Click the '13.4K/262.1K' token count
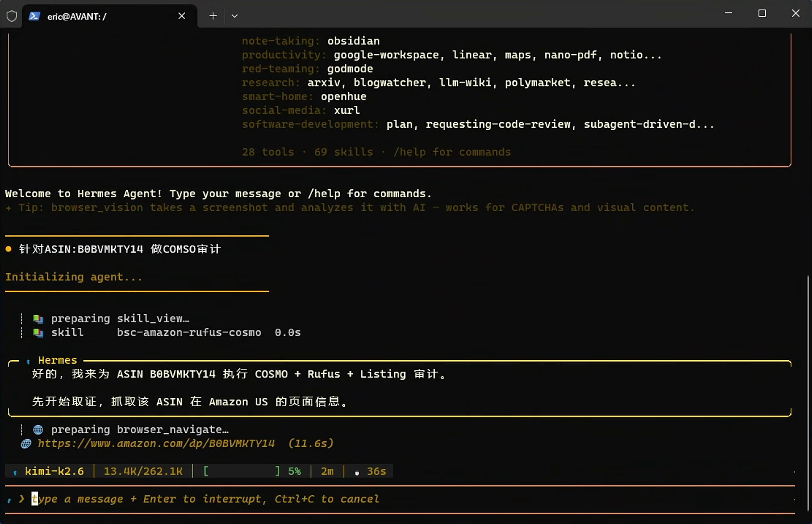 coord(143,471)
